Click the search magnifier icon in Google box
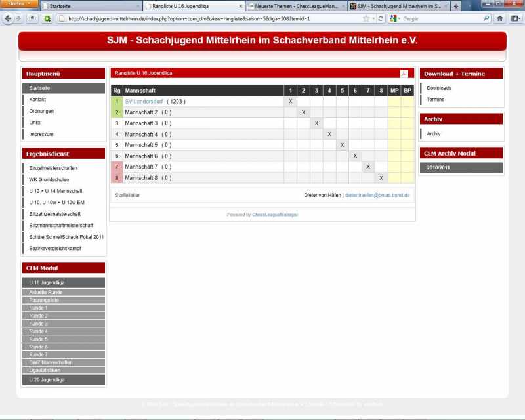Screen dimensions: 525x420 coord(486,18)
